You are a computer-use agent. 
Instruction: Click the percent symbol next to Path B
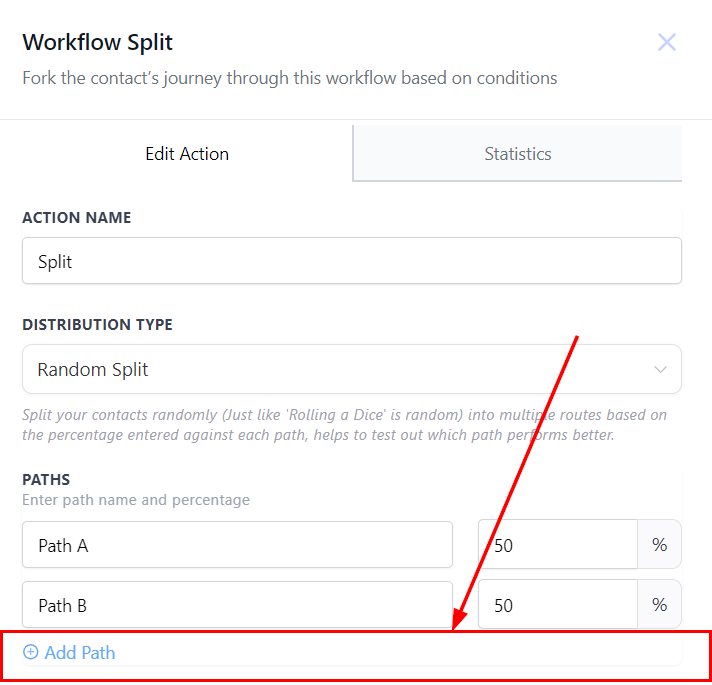[659, 605]
